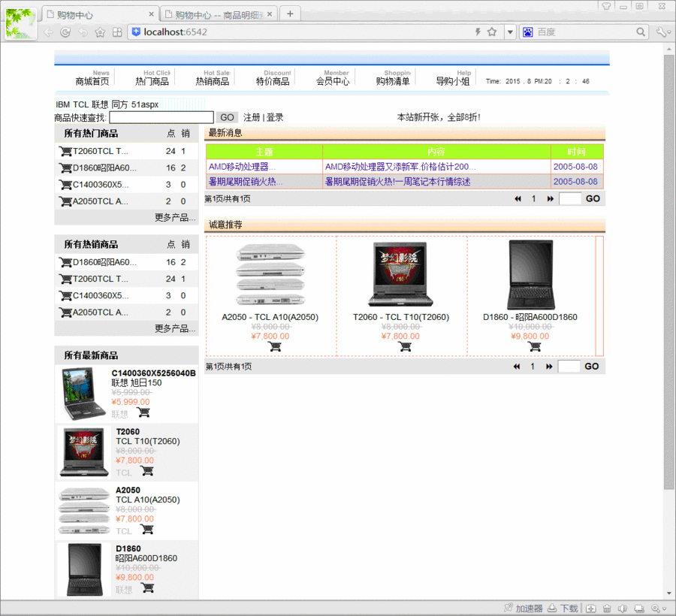Click the speaker icon in the status bar

pyautogui.click(x=623, y=608)
